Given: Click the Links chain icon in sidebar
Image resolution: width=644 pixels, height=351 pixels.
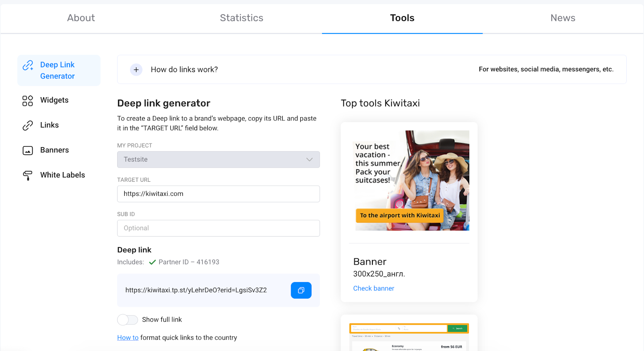Looking at the screenshot, I should [27, 126].
